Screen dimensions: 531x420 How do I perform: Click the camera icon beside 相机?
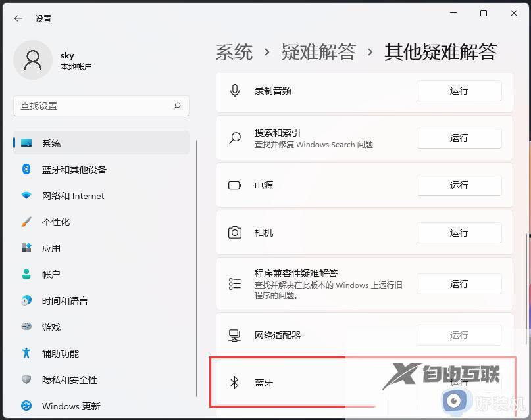tap(234, 233)
